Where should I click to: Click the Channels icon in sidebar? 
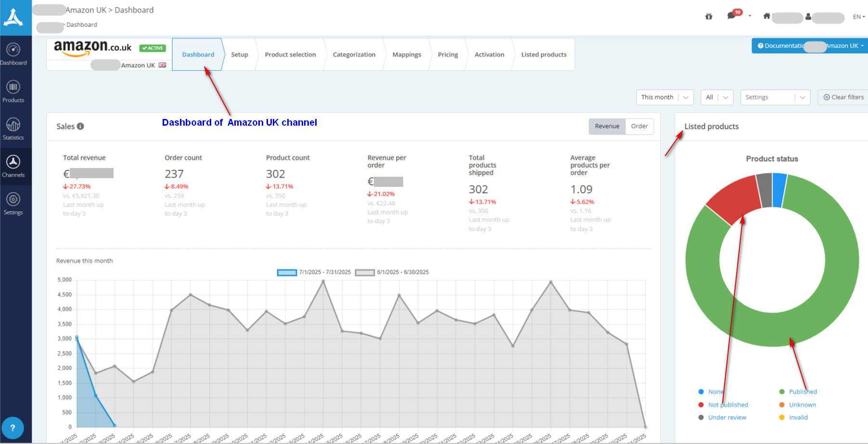(x=13, y=164)
